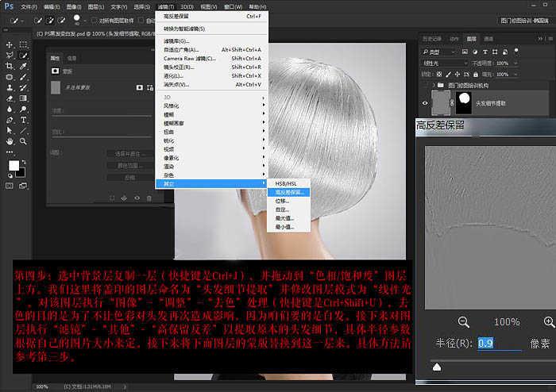The width and height of the screenshot is (556, 392).
Task: Select the Move tool in the toolbox
Action: (x=10, y=45)
